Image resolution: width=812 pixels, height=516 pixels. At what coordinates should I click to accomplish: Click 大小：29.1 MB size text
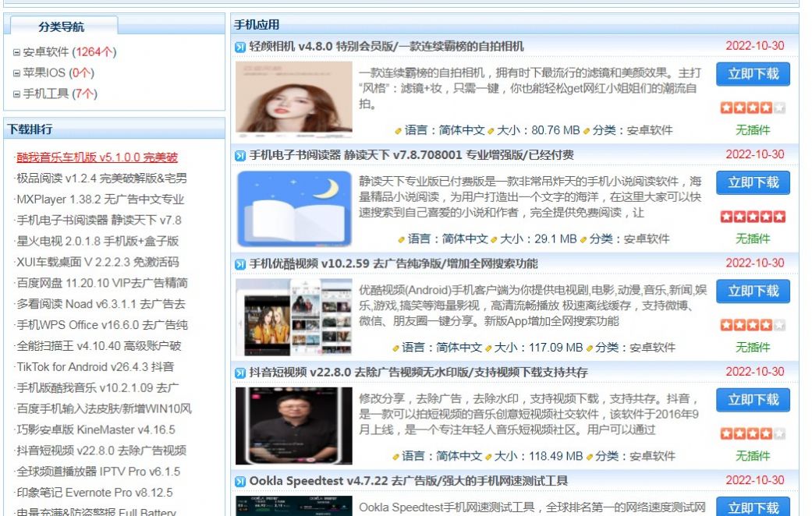[538, 239]
